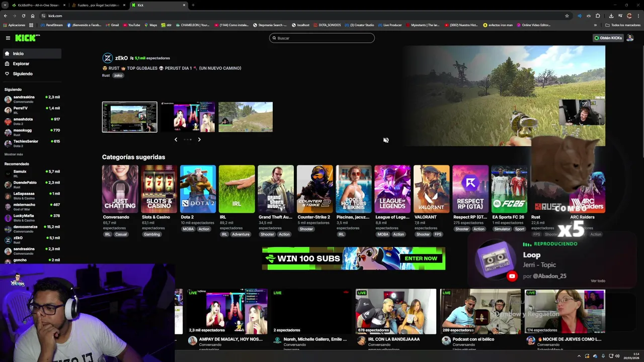Screen dimensions: 644x362
Task: Select the first featured Rust stream thumbnail
Action: [x=129, y=117]
